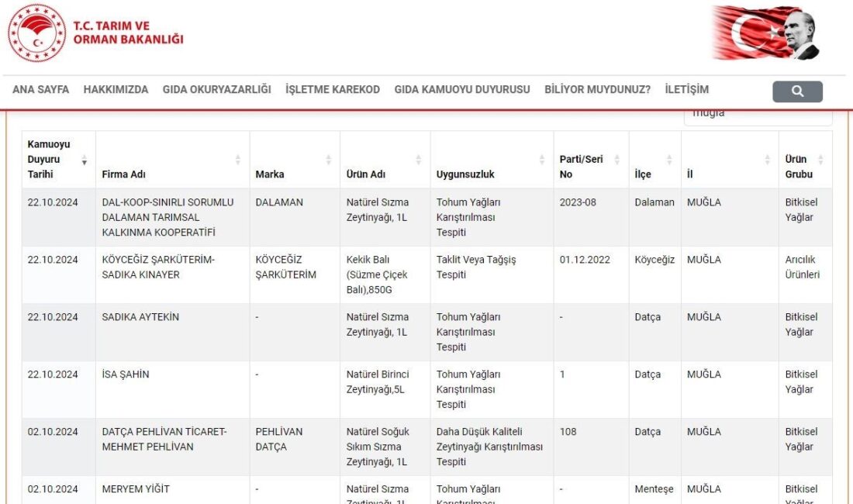Click BİLİYOR MUYDUNUZ? link
Screen dimensions: 853x504
pyautogui.click(x=597, y=89)
